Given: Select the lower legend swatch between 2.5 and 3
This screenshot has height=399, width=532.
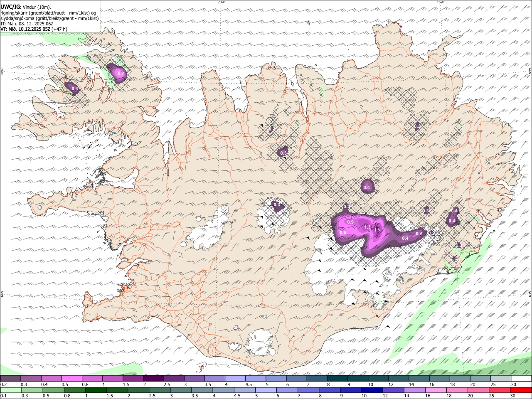Looking at the screenshot, I should [x=160, y=390].
